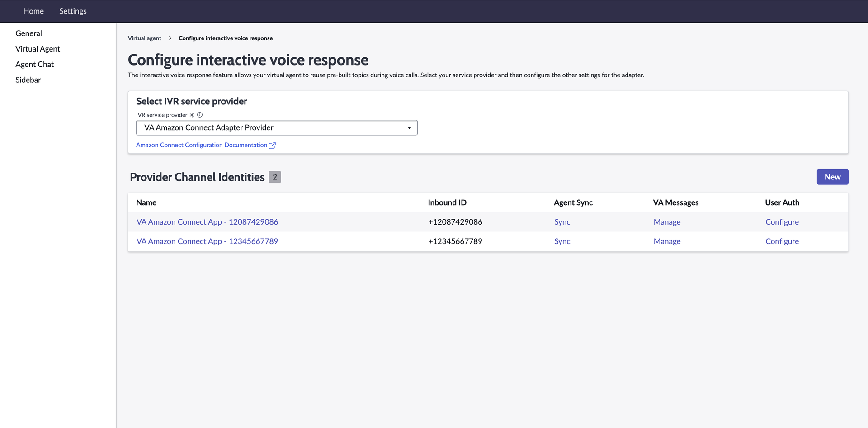Click the New button
The height and width of the screenshot is (428, 868).
coord(832,177)
